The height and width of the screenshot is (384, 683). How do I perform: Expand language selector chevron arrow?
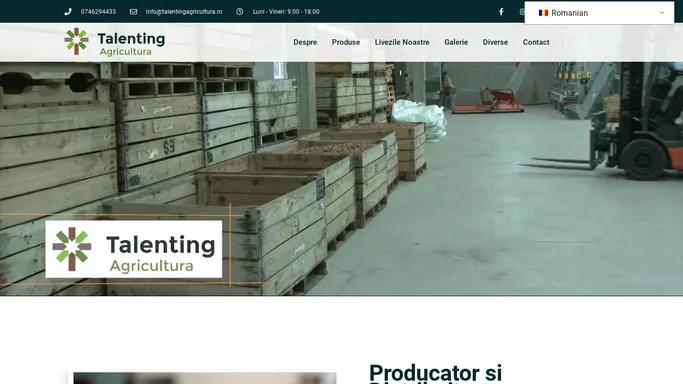click(662, 13)
